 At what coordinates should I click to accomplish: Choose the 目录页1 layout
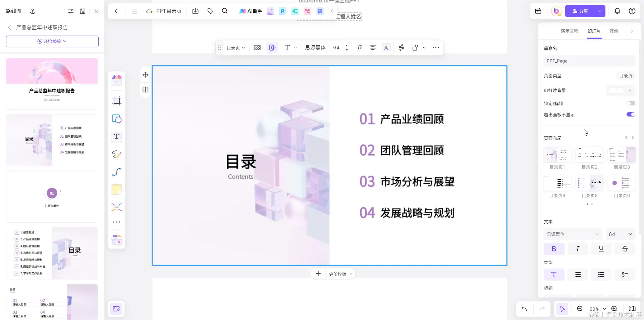(557, 155)
